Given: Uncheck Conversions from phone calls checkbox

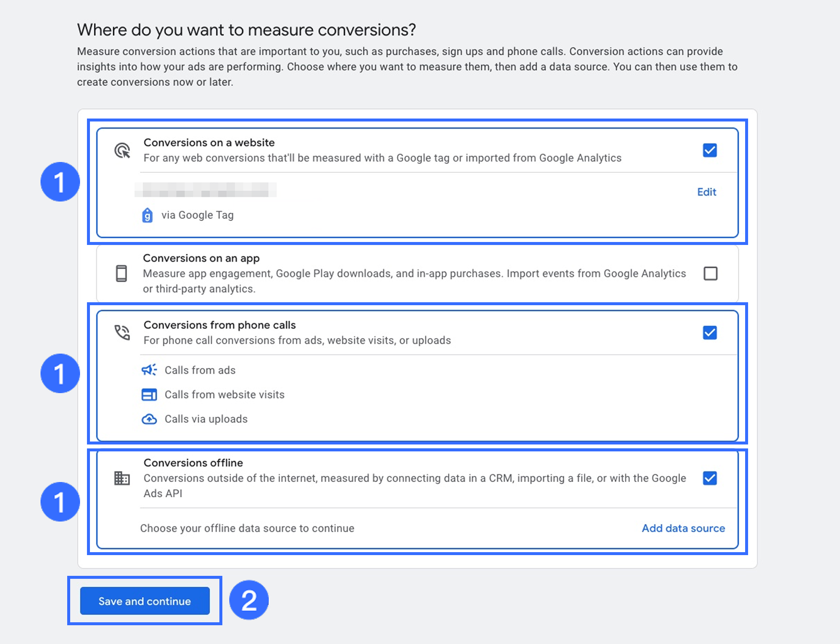Looking at the screenshot, I should [x=710, y=333].
